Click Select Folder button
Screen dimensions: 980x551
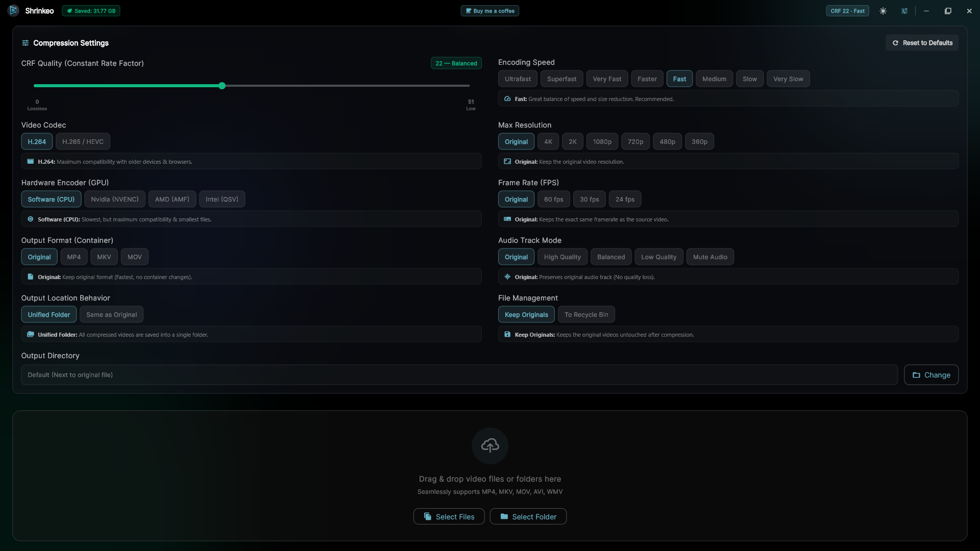click(x=528, y=516)
